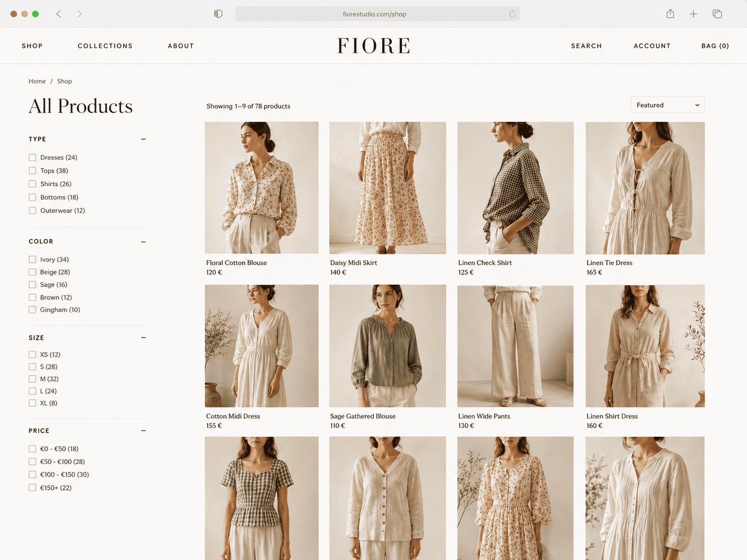Go back with the browser back arrow
This screenshot has width=747, height=560.
[x=59, y=14]
